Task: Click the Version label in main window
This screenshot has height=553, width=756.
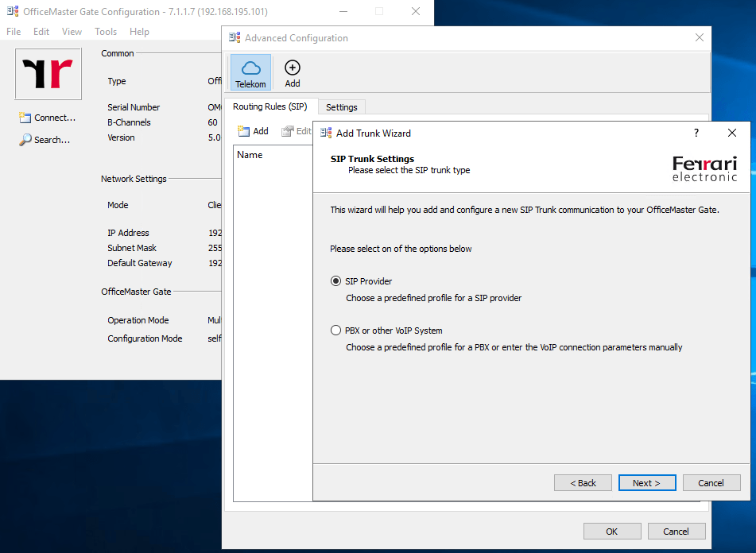Action: [121, 137]
